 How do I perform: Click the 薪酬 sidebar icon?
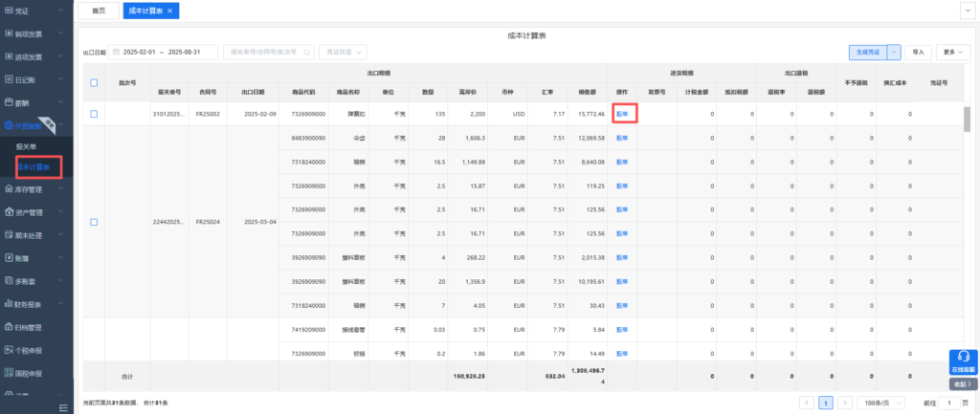click(x=8, y=102)
